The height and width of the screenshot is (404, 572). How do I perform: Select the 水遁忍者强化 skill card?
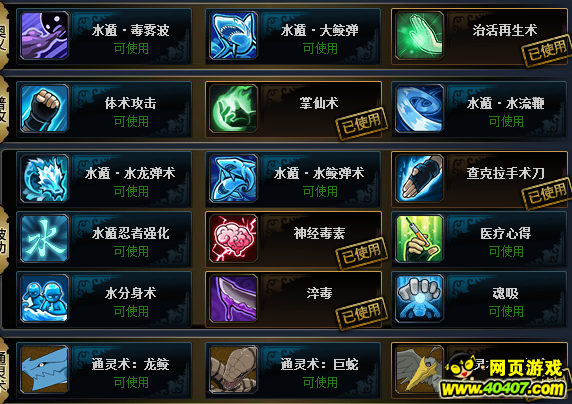pos(104,239)
